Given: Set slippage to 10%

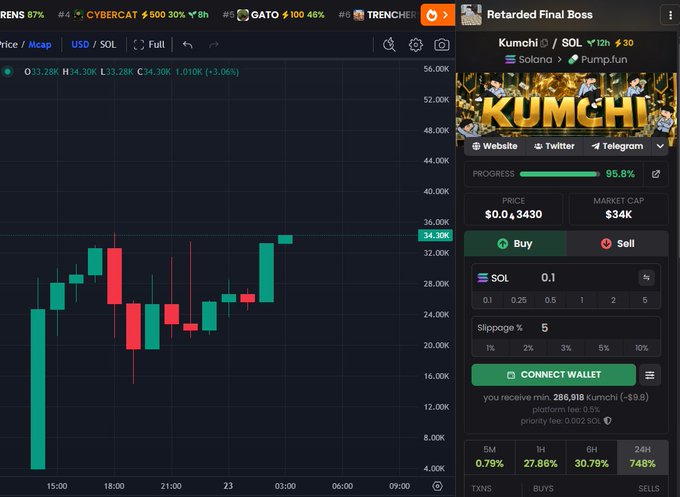Looking at the screenshot, I should coord(641,348).
